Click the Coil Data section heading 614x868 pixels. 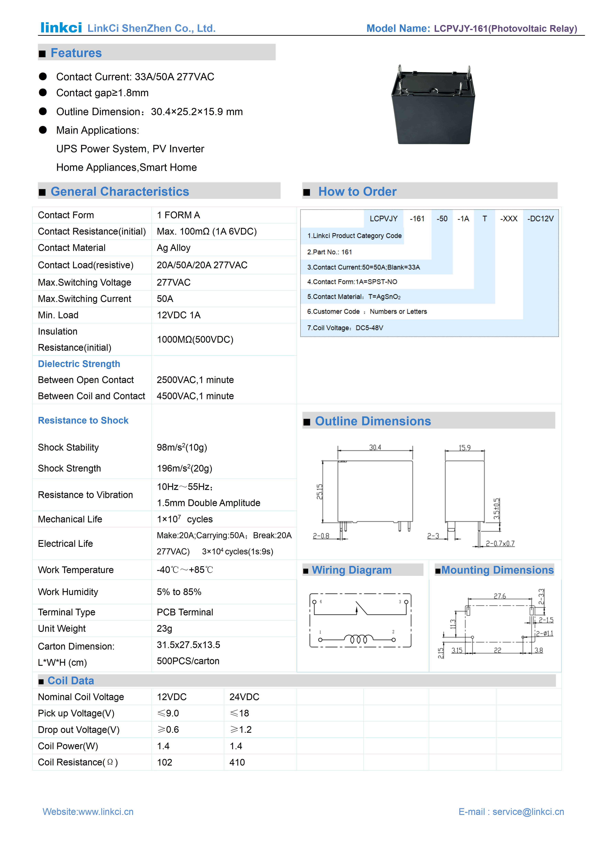(x=71, y=681)
